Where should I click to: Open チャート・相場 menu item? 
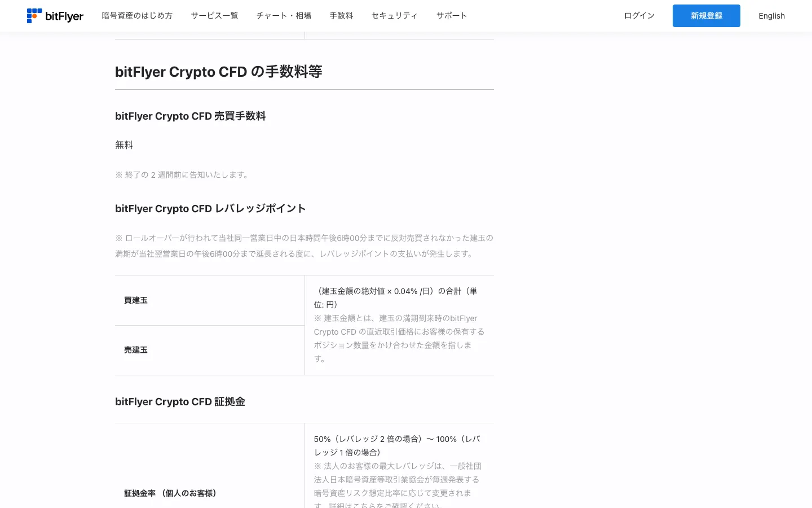tap(284, 16)
